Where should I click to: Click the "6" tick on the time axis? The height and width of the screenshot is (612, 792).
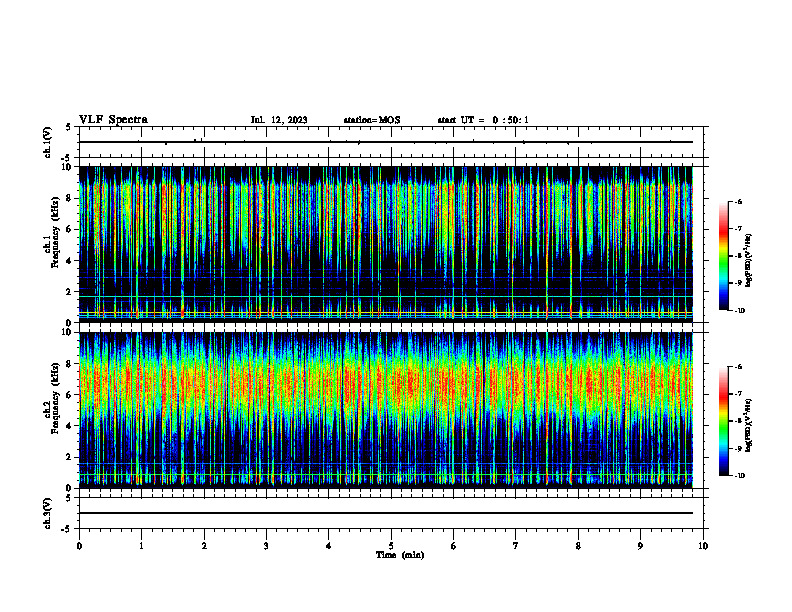pos(454,546)
